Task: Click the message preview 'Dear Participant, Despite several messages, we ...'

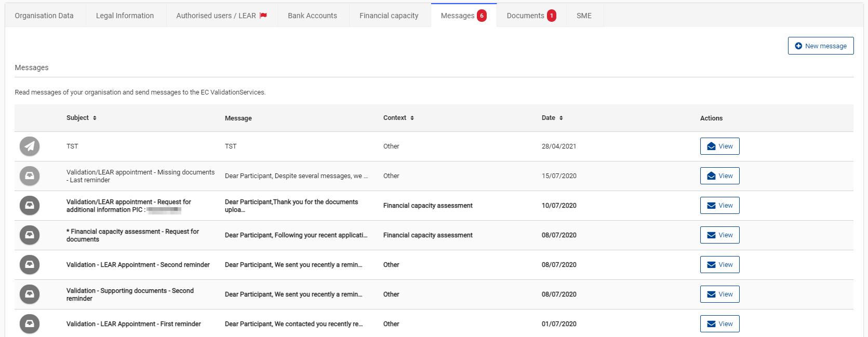Action: click(296, 176)
